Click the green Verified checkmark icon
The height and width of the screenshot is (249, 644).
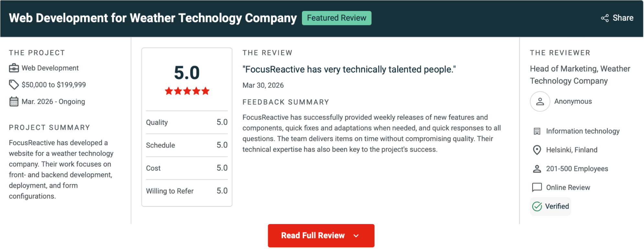point(537,207)
